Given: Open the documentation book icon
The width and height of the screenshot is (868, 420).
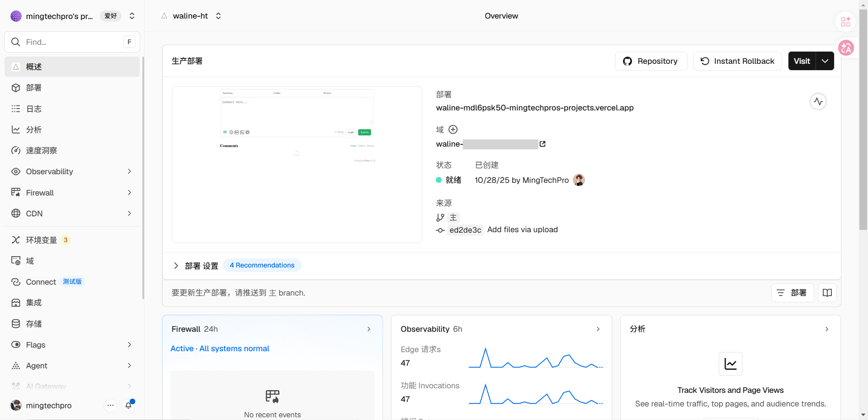Looking at the screenshot, I should (827, 293).
